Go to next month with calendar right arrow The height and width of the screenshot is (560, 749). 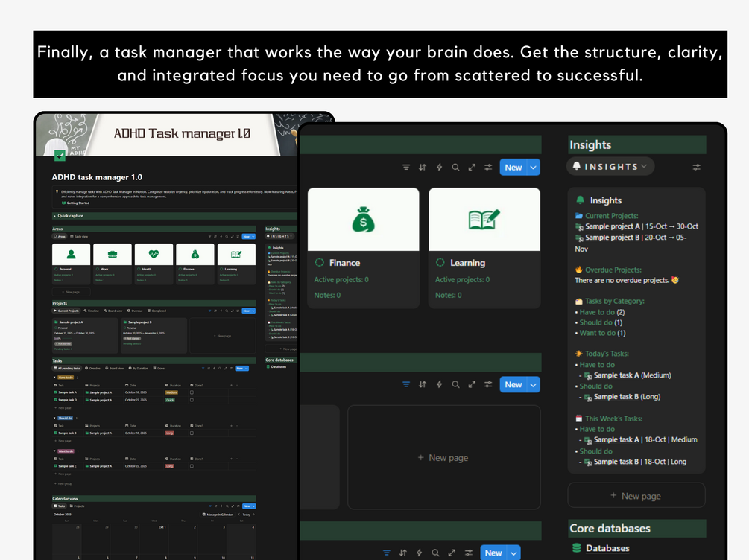point(253,514)
